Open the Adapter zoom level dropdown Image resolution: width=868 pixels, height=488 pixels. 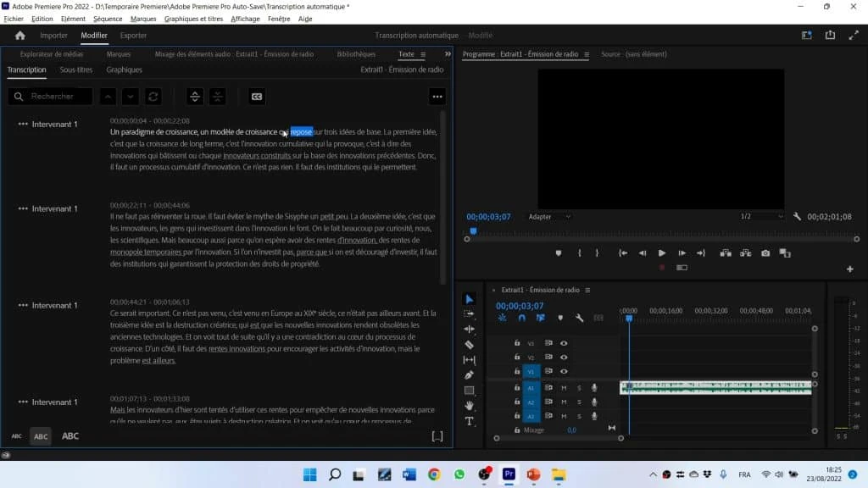click(x=549, y=216)
